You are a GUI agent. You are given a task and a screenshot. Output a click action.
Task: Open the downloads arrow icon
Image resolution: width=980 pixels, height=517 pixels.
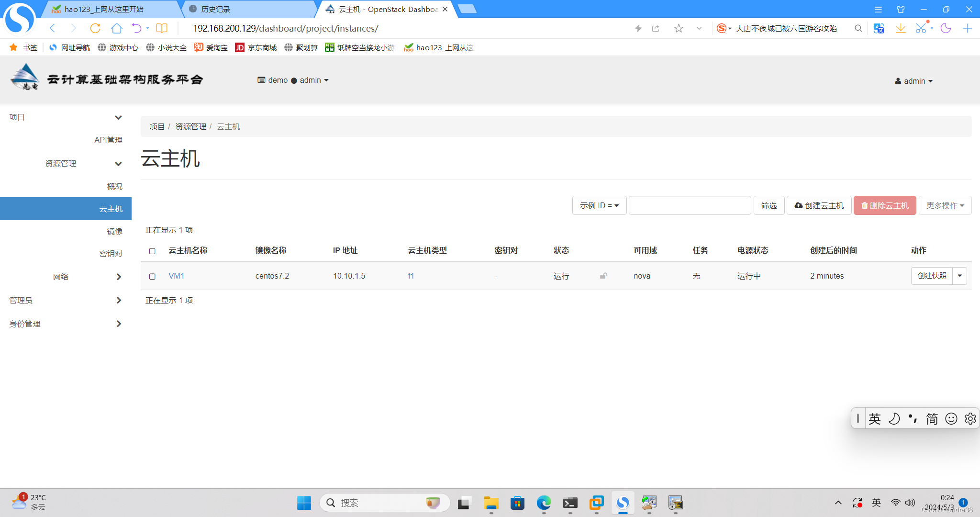click(901, 28)
